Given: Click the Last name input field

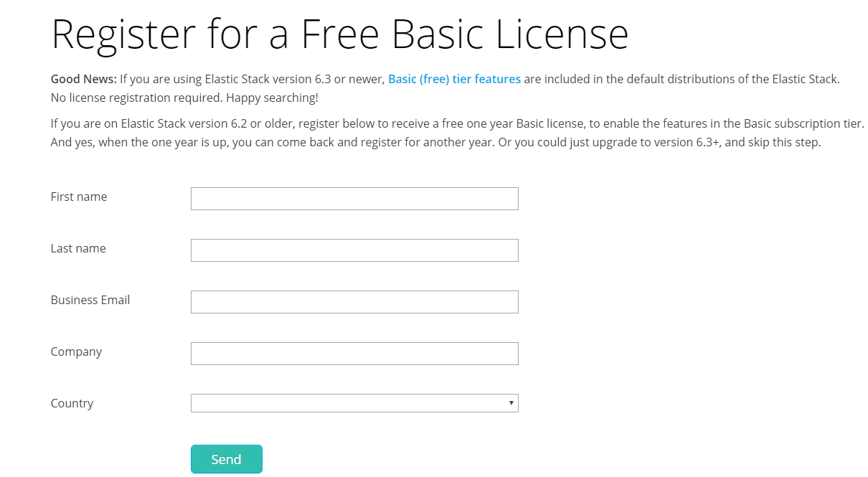Looking at the screenshot, I should pyautogui.click(x=354, y=250).
